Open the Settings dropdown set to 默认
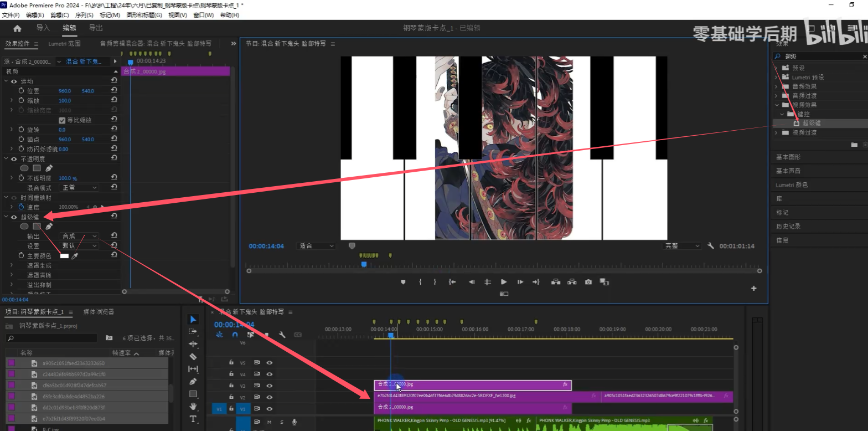868x431 pixels. coord(79,246)
